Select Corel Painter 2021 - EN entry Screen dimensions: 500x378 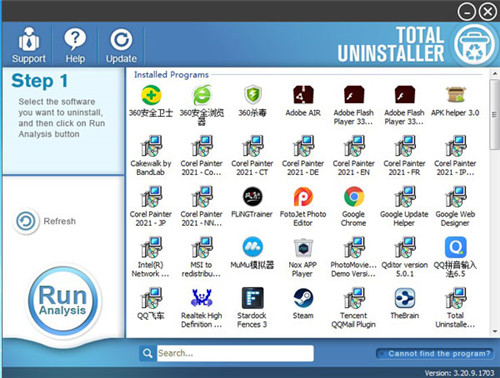[x=354, y=155]
